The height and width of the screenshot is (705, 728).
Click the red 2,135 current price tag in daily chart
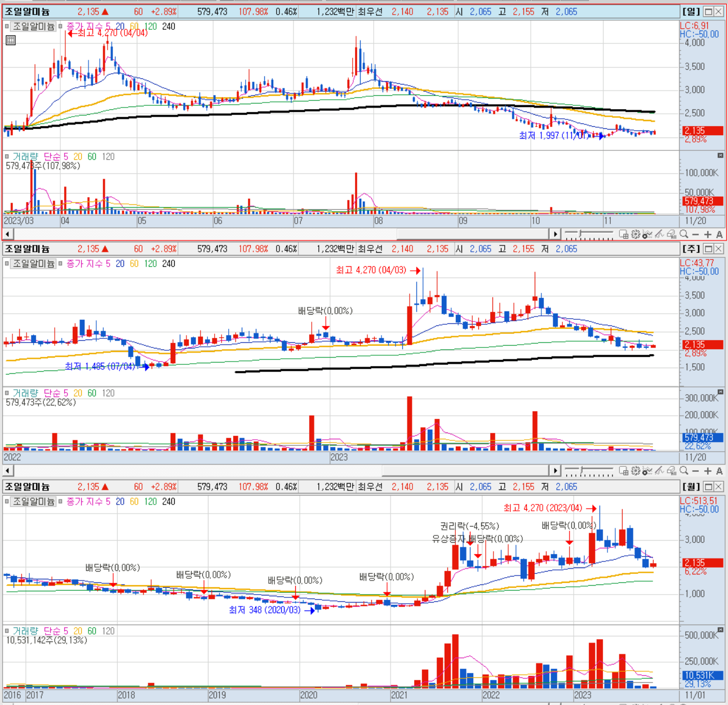[703, 131]
